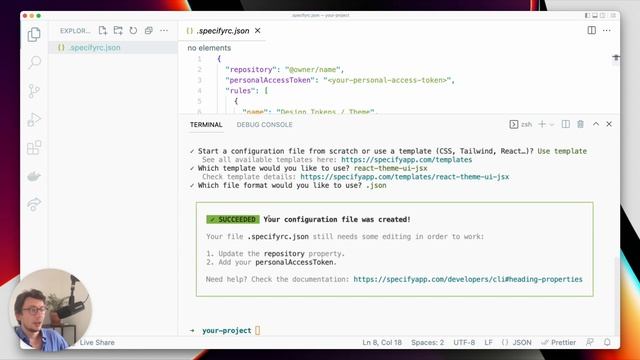Close the terminal panel
Viewport: 640px width, 360px height.
point(609,124)
